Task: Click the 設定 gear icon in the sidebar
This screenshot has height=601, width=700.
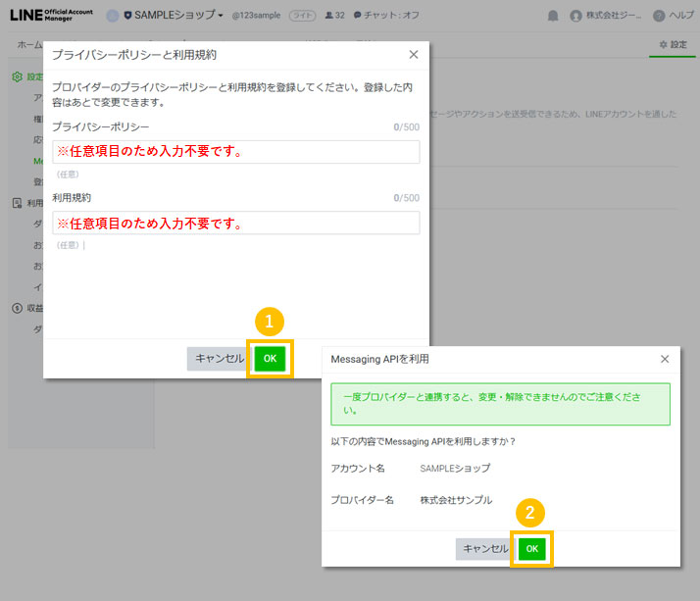Action: [x=18, y=76]
